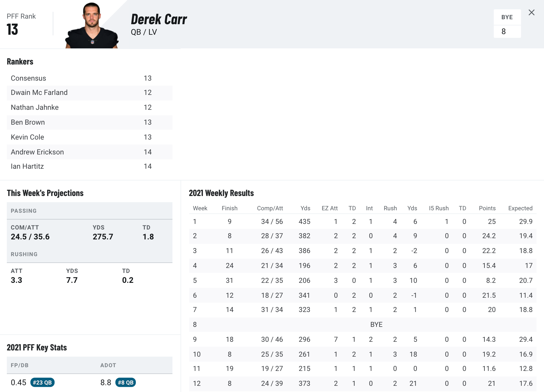Select the Nathan Jahnke ranker row

pyautogui.click(x=90, y=107)
